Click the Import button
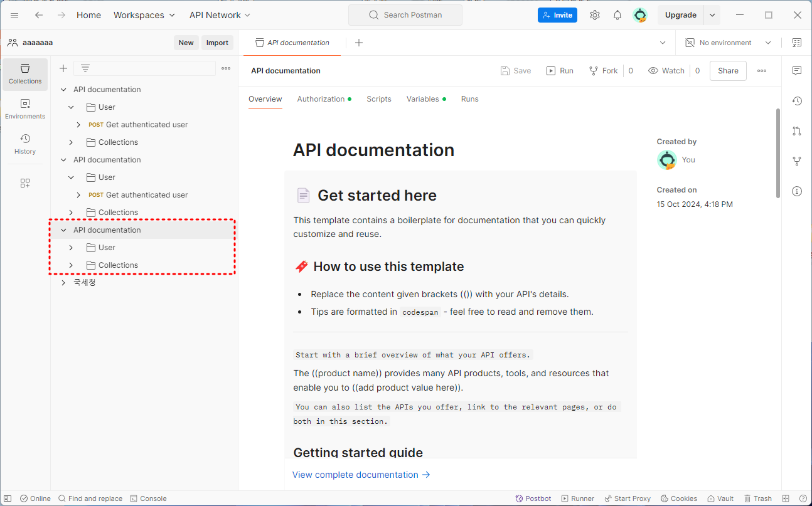This screenshot has height=506, width=812. [x=218, y=43]
